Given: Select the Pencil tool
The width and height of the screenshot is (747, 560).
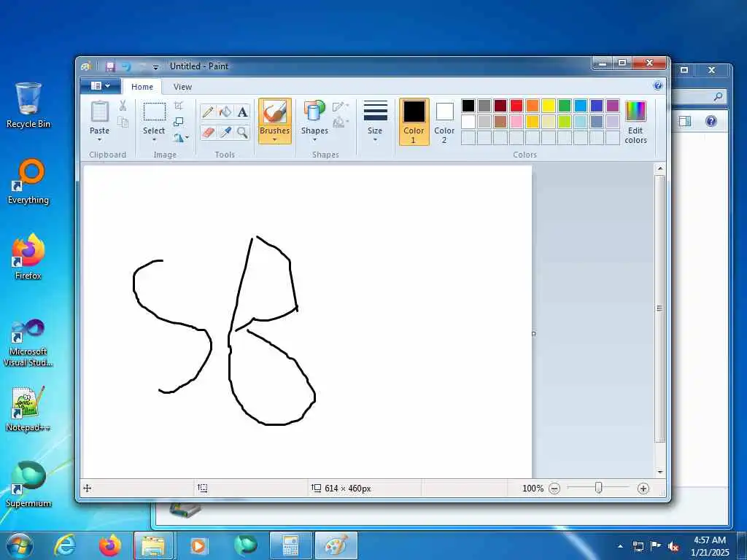Looking at the screenshot, I should (208, 112).
